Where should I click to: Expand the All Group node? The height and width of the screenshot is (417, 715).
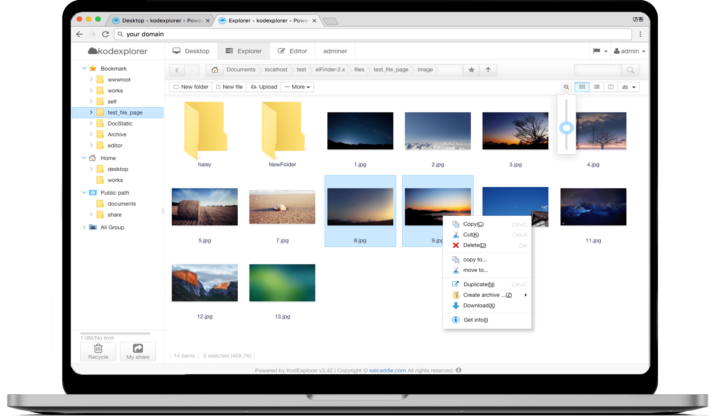coord(84,227)
